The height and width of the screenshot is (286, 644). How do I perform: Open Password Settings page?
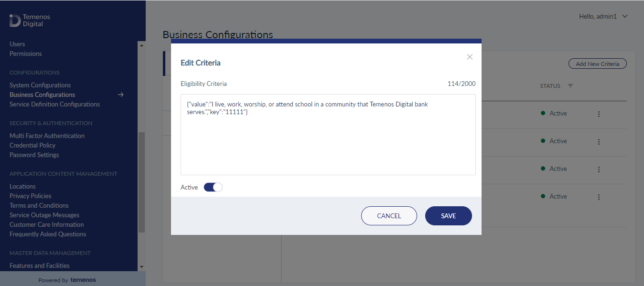34,155
